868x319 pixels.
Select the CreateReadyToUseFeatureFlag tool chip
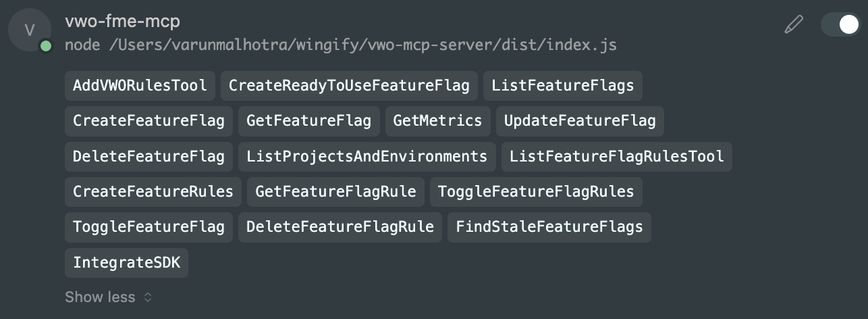coord(349,86)
